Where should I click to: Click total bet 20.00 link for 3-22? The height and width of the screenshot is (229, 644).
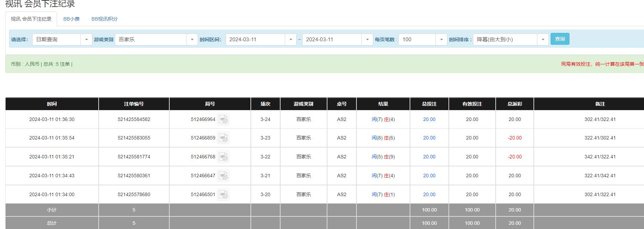pyautogui.click(x=429, y=157)
